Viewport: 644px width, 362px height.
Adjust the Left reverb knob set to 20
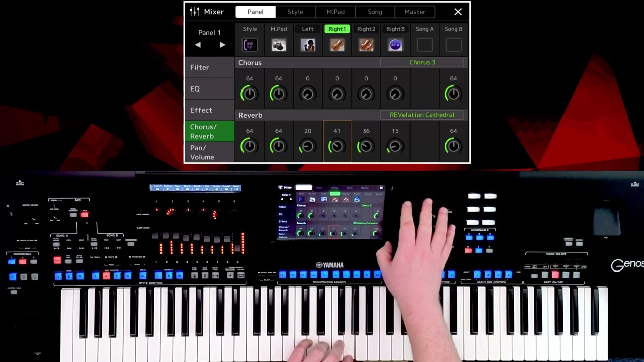tap(308, 146)
